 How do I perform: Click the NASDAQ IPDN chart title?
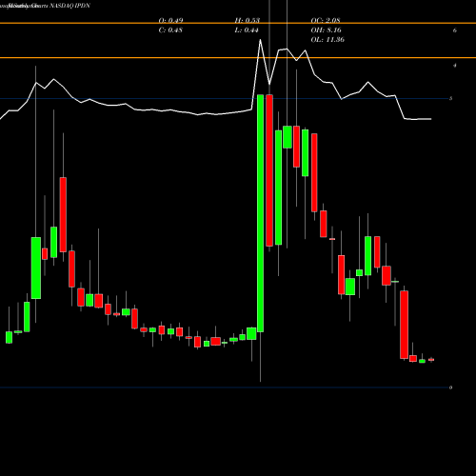[x=69, y=6]
